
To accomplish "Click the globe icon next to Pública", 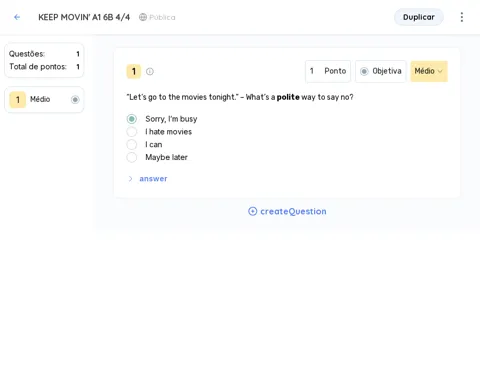I will point(143,17).
